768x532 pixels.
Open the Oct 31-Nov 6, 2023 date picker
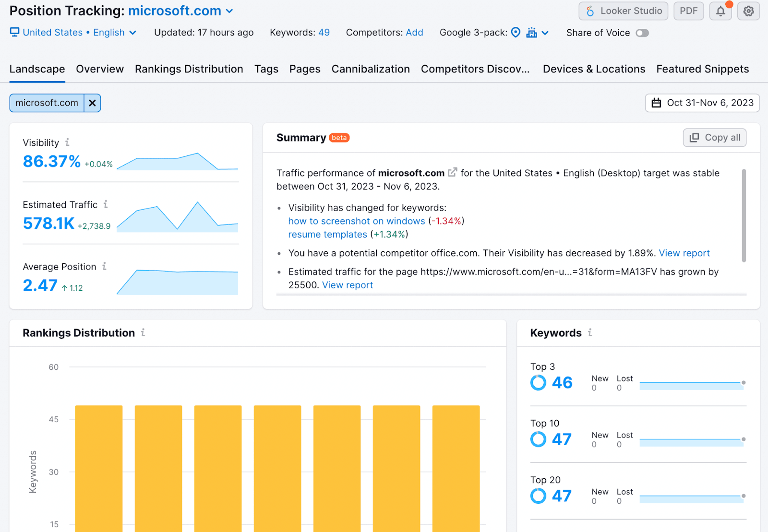click(702, 103)
